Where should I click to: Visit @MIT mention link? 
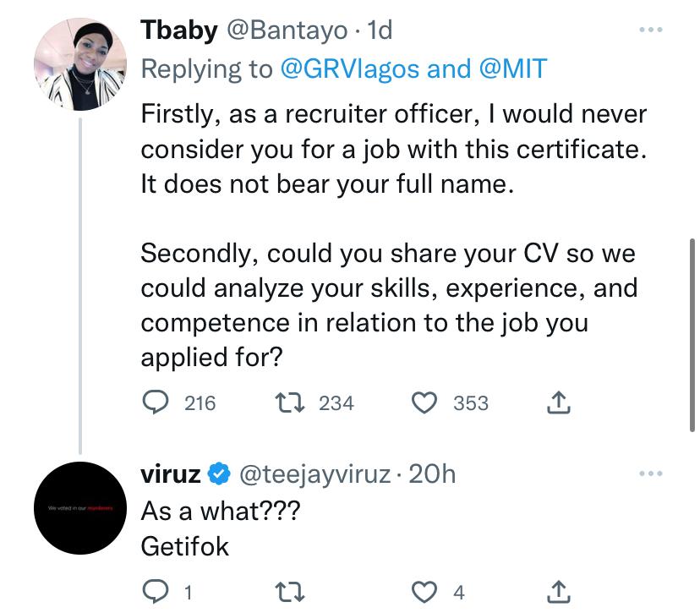click(513, 68)
